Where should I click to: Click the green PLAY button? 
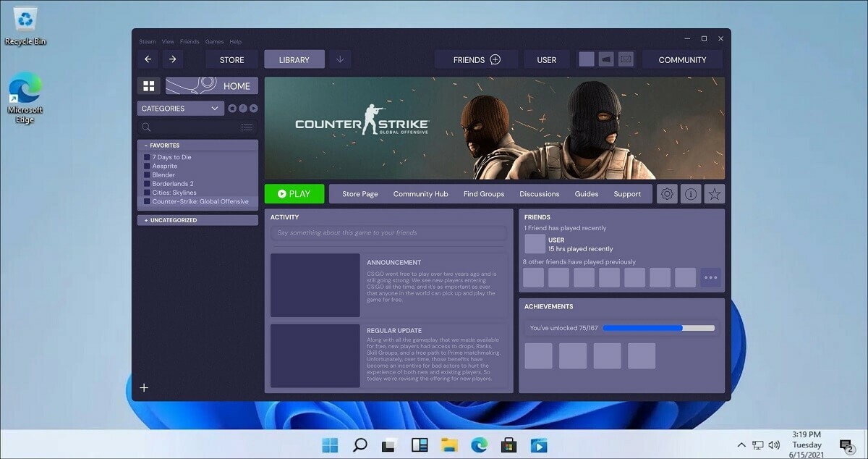294,194
